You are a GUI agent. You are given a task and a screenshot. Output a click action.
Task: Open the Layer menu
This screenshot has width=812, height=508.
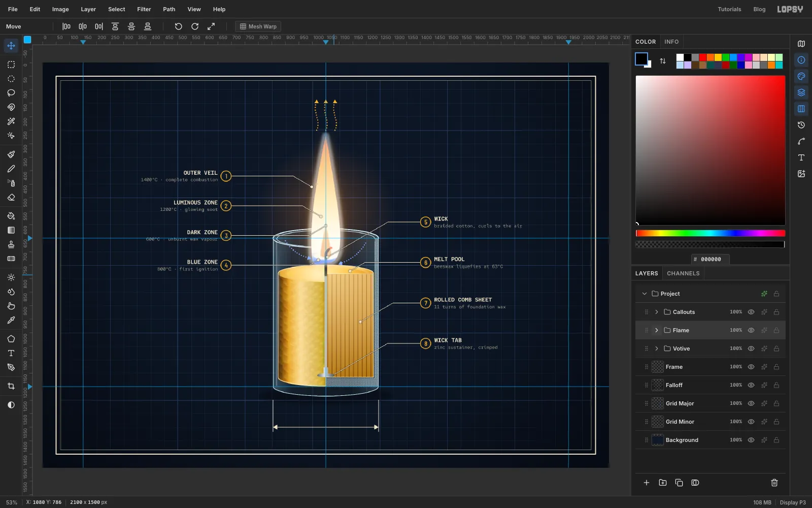coord(88,9)
